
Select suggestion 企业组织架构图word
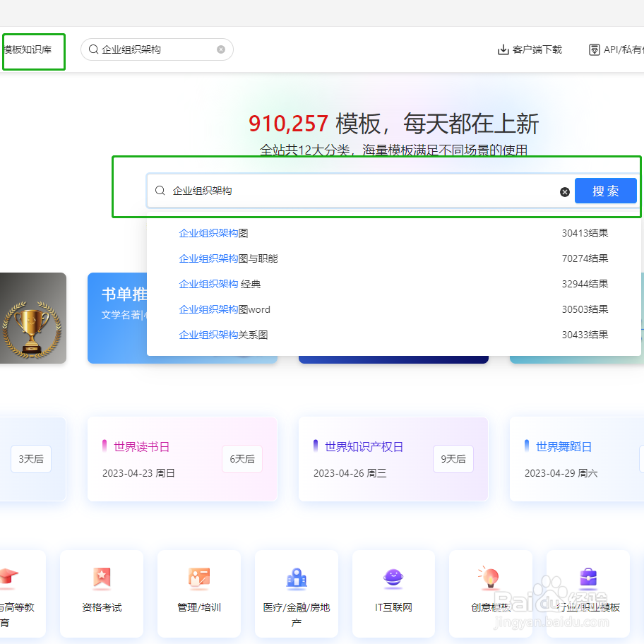(x=225, y=310)
